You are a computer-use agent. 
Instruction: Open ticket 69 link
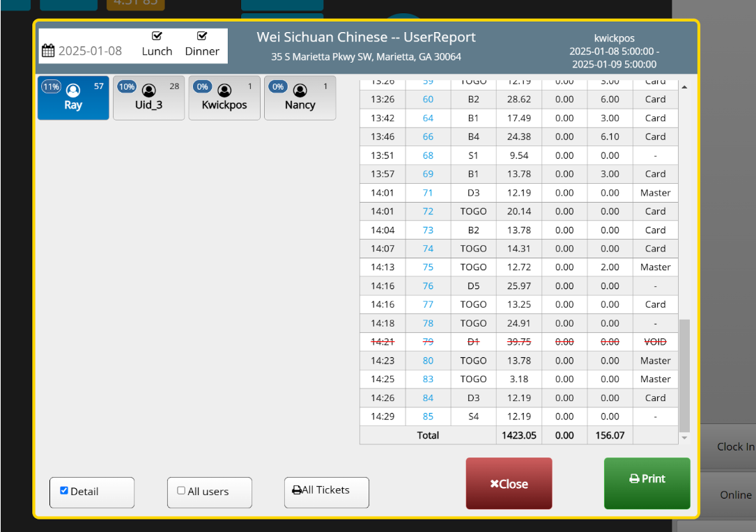[428, 174]
